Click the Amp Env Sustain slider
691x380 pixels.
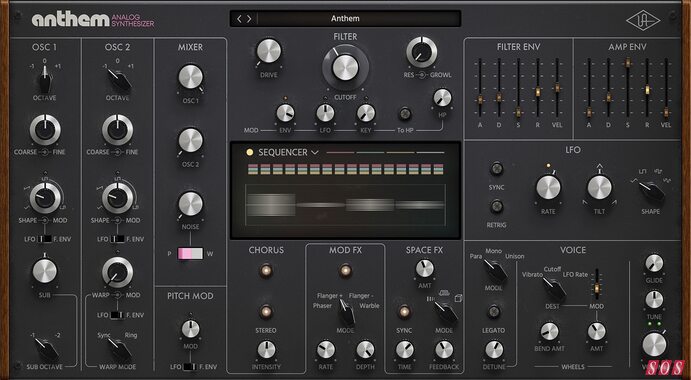pos(628,63)
